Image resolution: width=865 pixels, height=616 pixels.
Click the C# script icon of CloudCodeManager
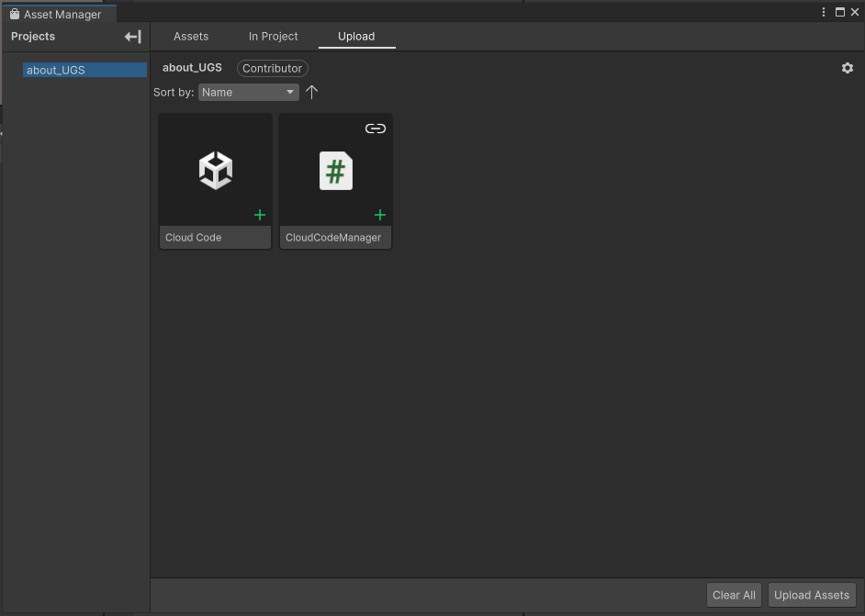click(x=336, y=171)
